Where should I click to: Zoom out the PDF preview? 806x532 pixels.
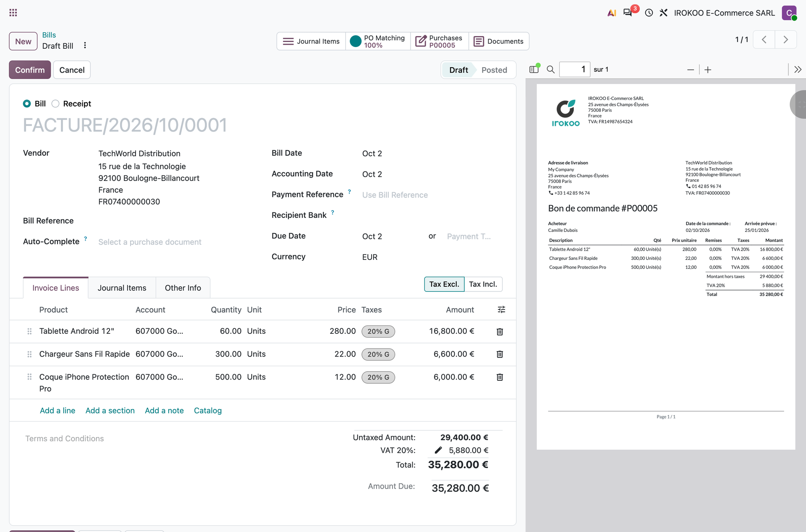691,70
